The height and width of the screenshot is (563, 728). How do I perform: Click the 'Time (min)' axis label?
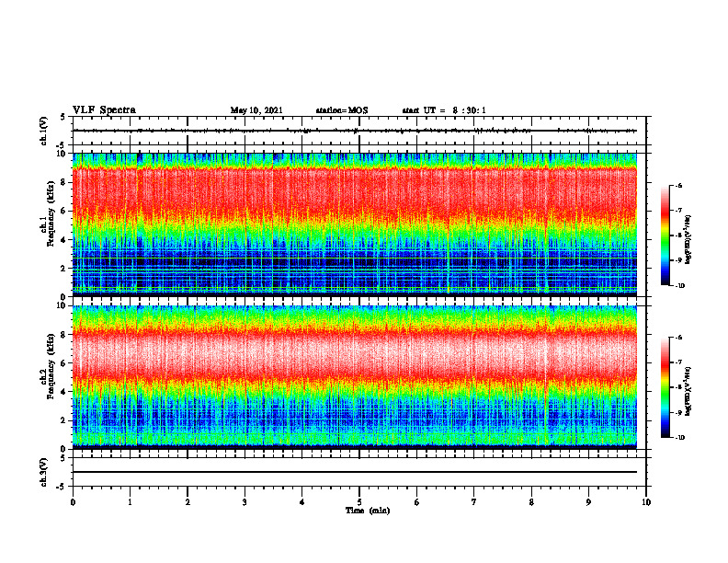point(368,511)
